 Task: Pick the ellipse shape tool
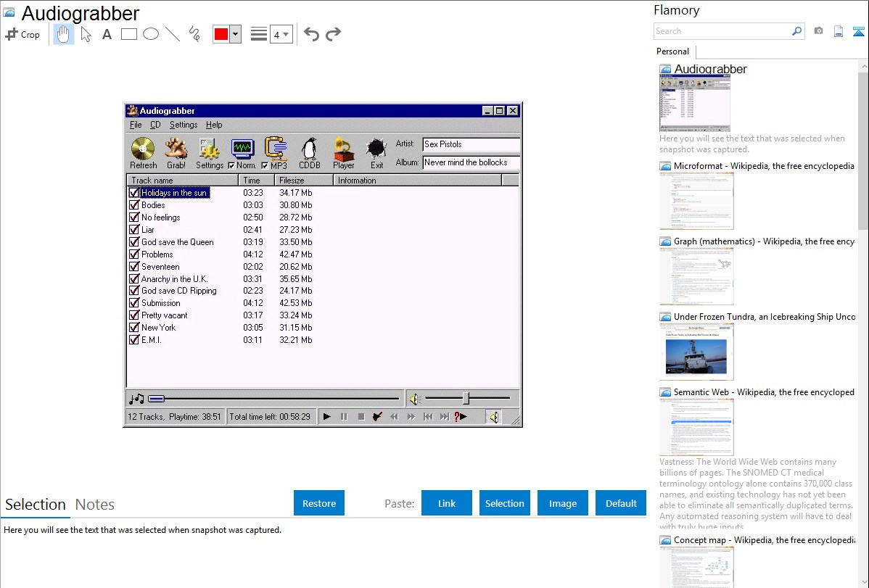tap(151, 34)
